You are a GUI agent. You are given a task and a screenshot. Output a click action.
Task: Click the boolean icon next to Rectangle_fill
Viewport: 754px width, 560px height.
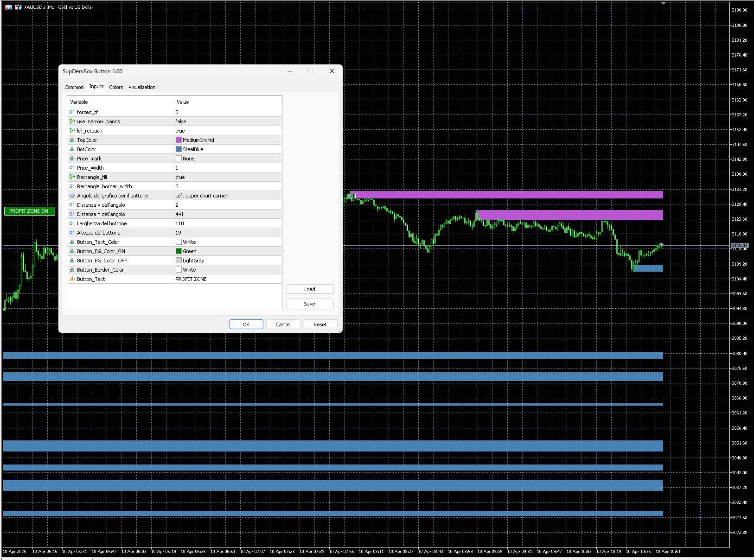tap(72, 177)
